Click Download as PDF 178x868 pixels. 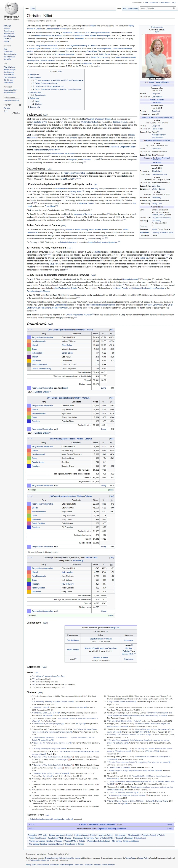point(10,90)
